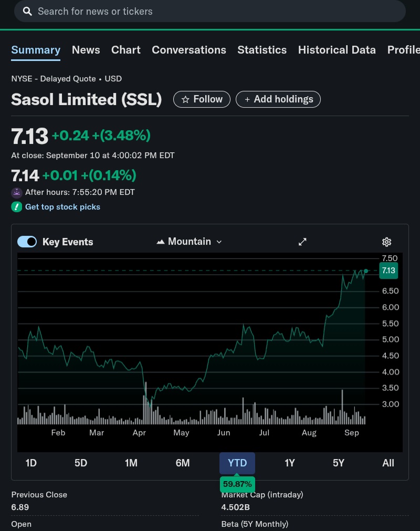Open the Mountain chart type dropdown

pos(190,242)
